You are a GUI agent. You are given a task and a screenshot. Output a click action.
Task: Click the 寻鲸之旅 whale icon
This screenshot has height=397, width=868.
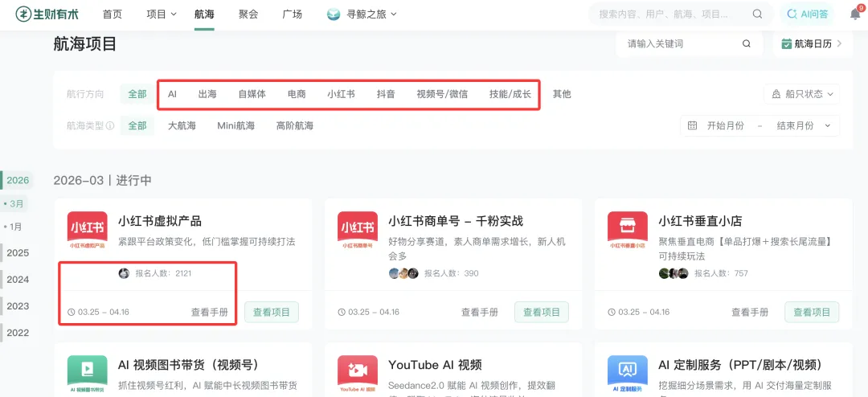334,14
